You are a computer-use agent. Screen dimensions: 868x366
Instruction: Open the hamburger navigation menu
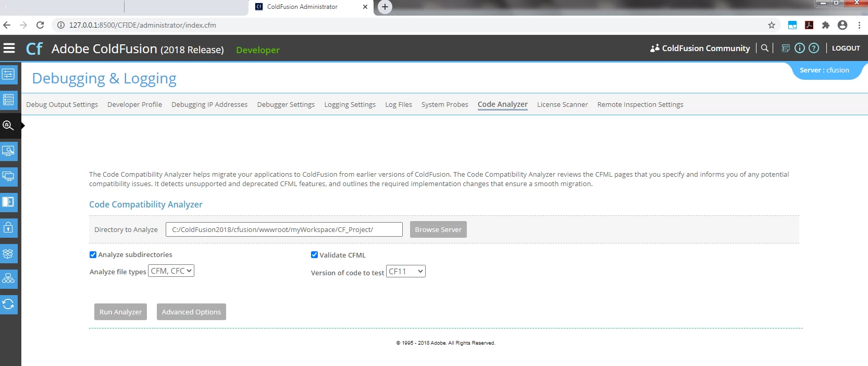tap(9, 48)
